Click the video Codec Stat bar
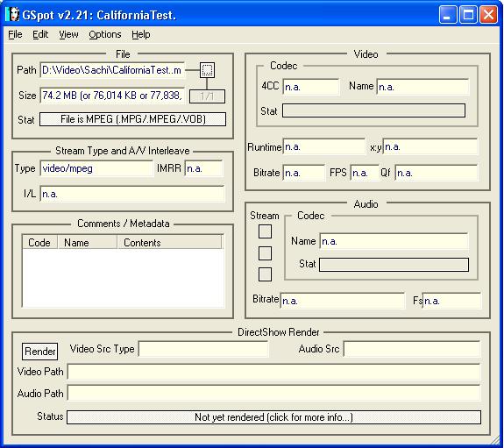 point(373,110)
